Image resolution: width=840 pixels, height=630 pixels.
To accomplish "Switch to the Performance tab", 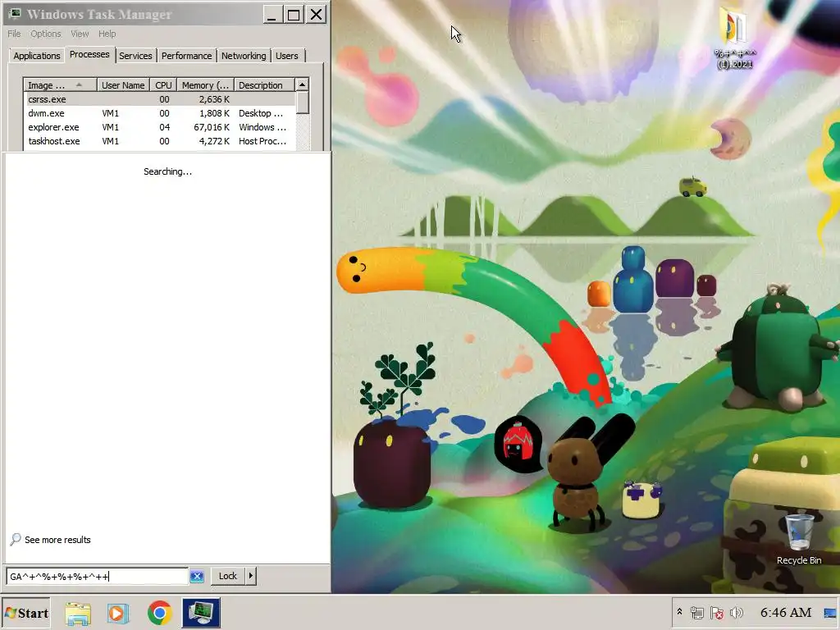I will tap(186, 56).
